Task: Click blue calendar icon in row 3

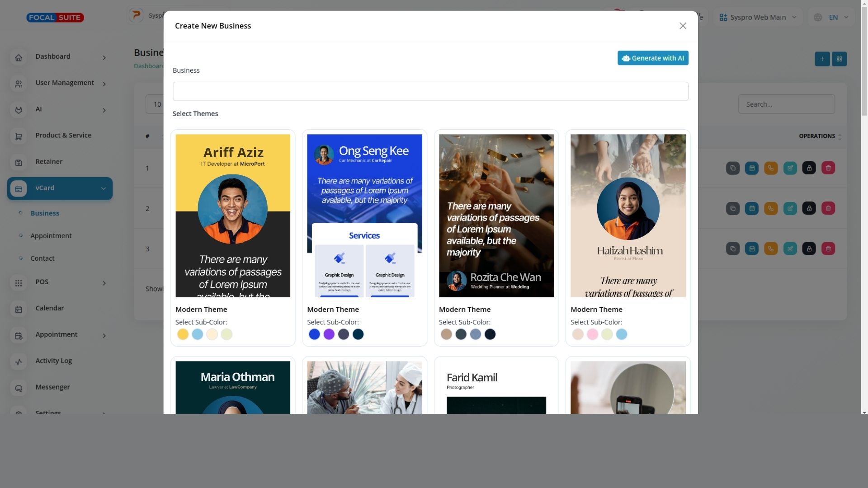Action: [x=751, y=249]
